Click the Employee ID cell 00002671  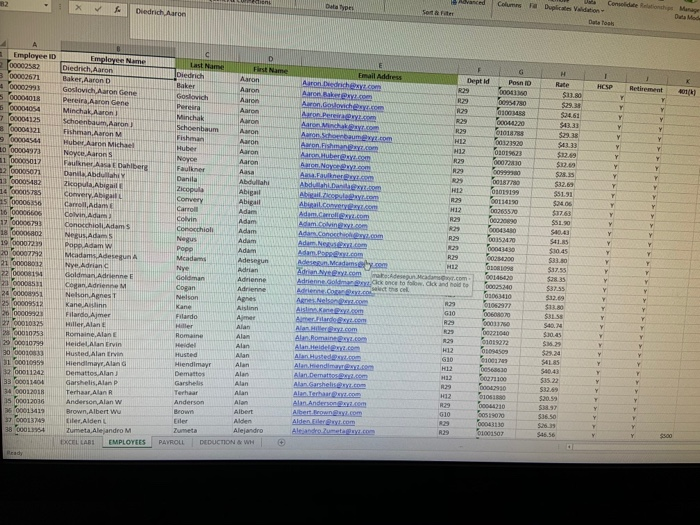click(x=34, y=77)
